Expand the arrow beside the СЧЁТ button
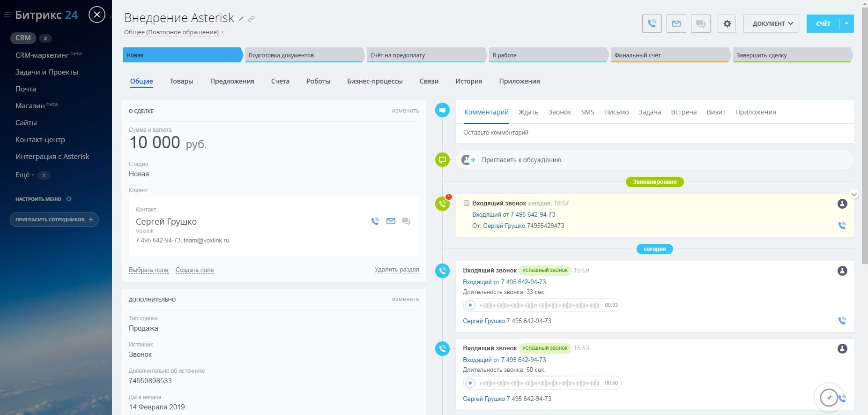The image size is (868, 415). [846, 23]
